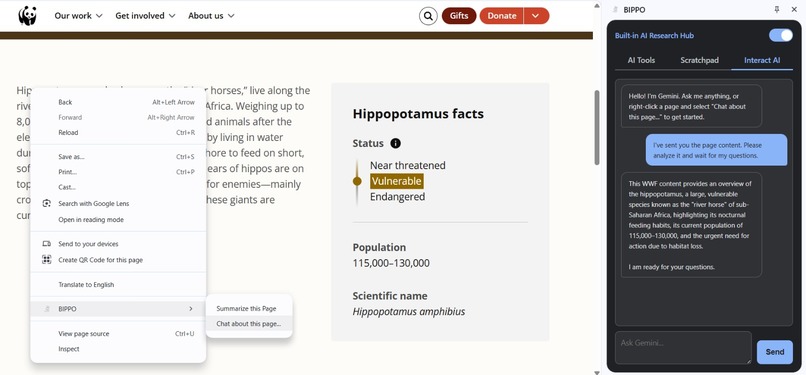Viewport: 806px width, 375px height.
Task: Click the Hippopotamus facts heading
Action: coord(418,114)
